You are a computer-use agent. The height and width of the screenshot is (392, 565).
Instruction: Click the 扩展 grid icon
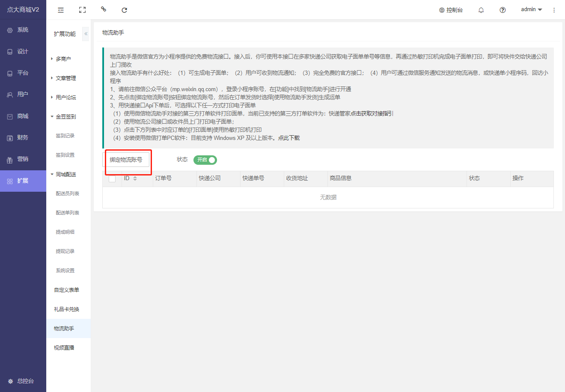[10, 181]
